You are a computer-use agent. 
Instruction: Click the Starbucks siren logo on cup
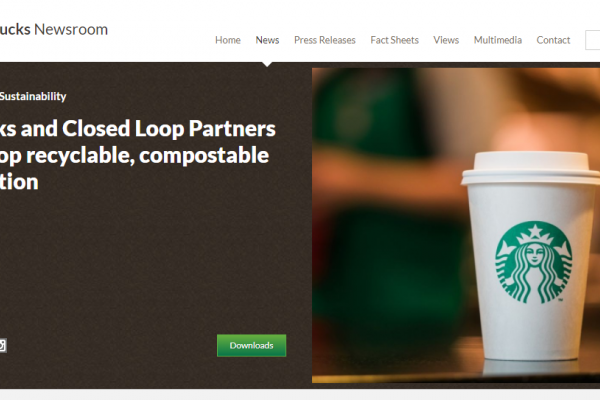[534, 262]
